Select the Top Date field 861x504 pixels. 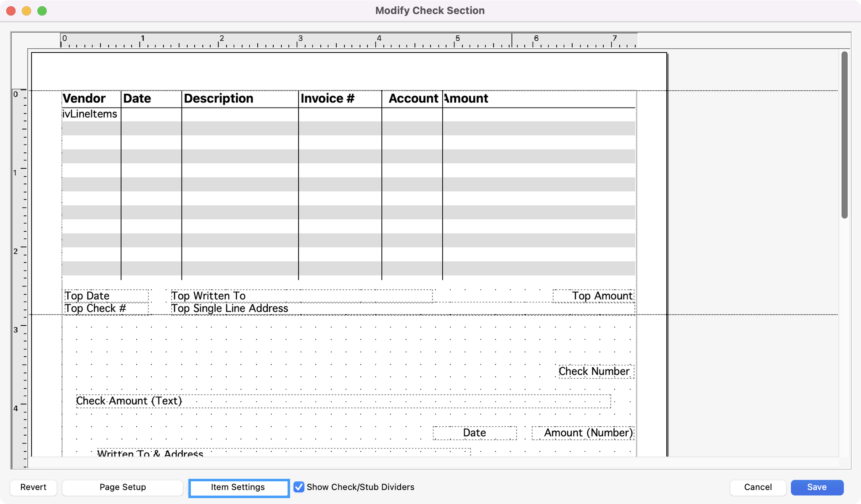point(106,296)
